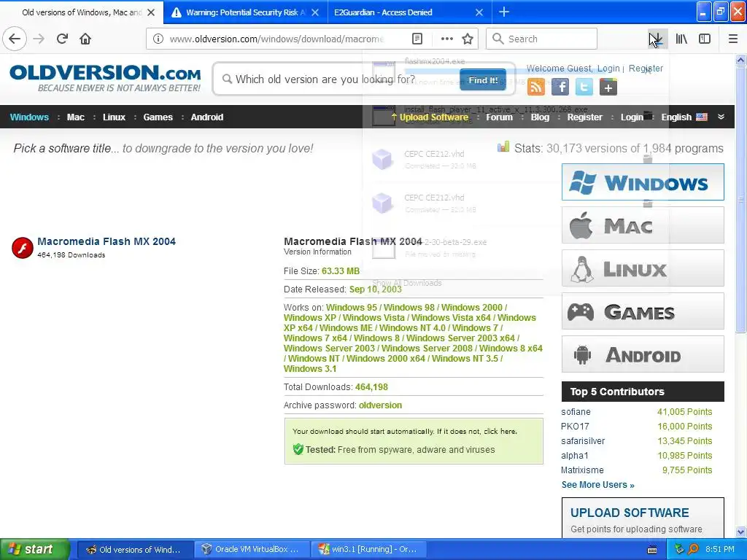This screenshot has height=560, width=747.
Task: Open the Linux nav menu item
Action: (114, 117)
